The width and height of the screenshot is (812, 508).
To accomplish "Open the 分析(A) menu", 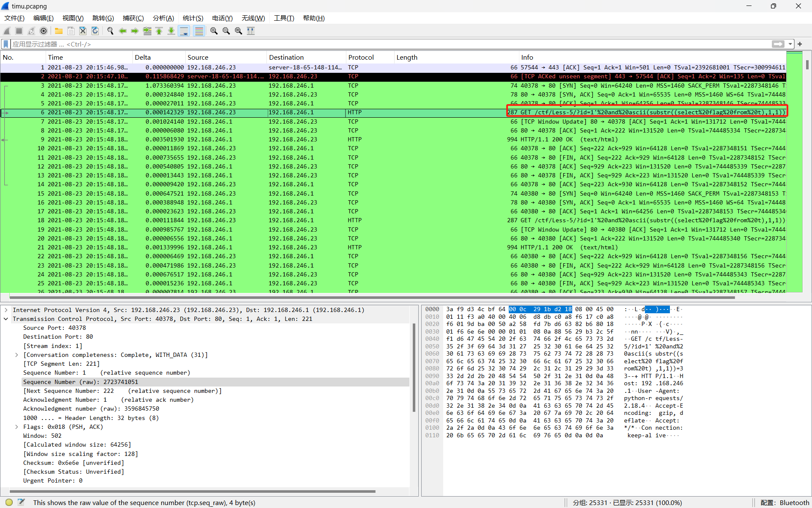I will tap(163, 18).
